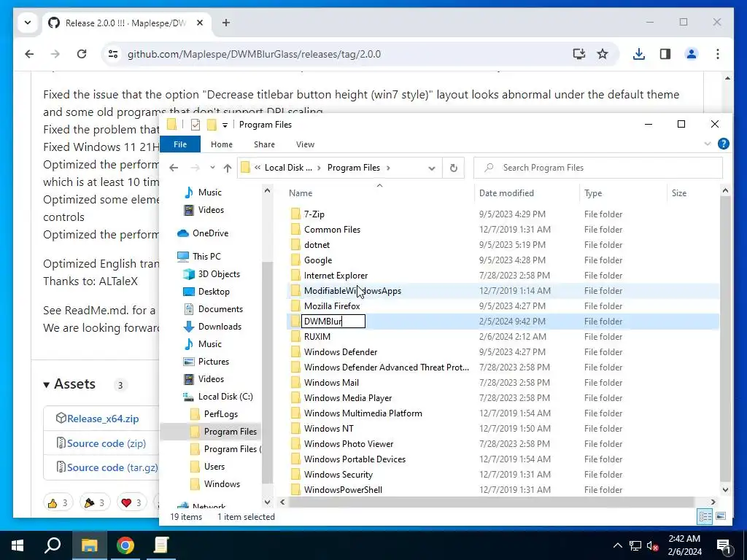Open Chrome from the taskbar
747x560 pixels.
click(125, 545)
